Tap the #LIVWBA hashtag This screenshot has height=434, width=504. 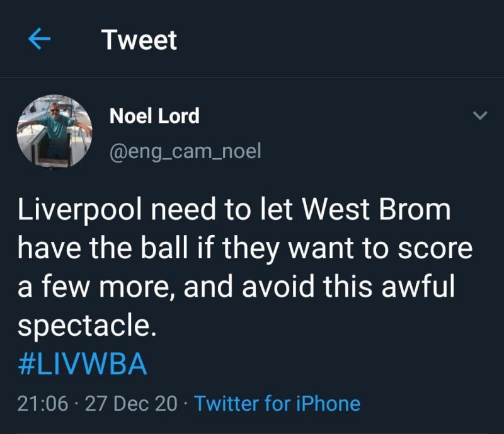click(82, 365)
